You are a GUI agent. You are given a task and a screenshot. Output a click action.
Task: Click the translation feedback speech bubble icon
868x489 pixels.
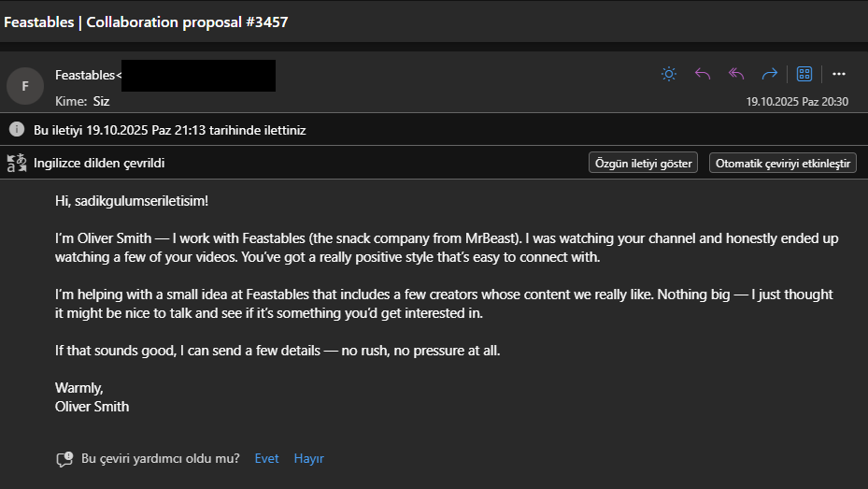[x=64, y=459]
